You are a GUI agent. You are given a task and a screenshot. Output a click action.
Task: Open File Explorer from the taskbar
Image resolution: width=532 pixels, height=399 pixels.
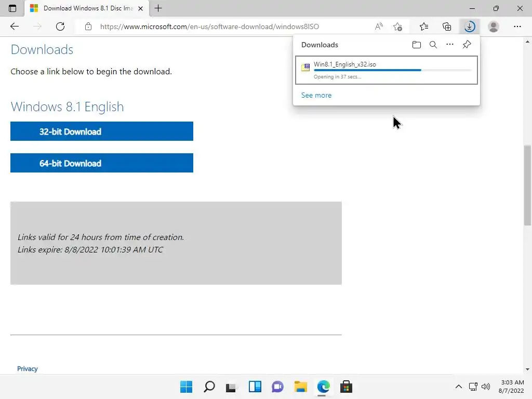(301, 387)
